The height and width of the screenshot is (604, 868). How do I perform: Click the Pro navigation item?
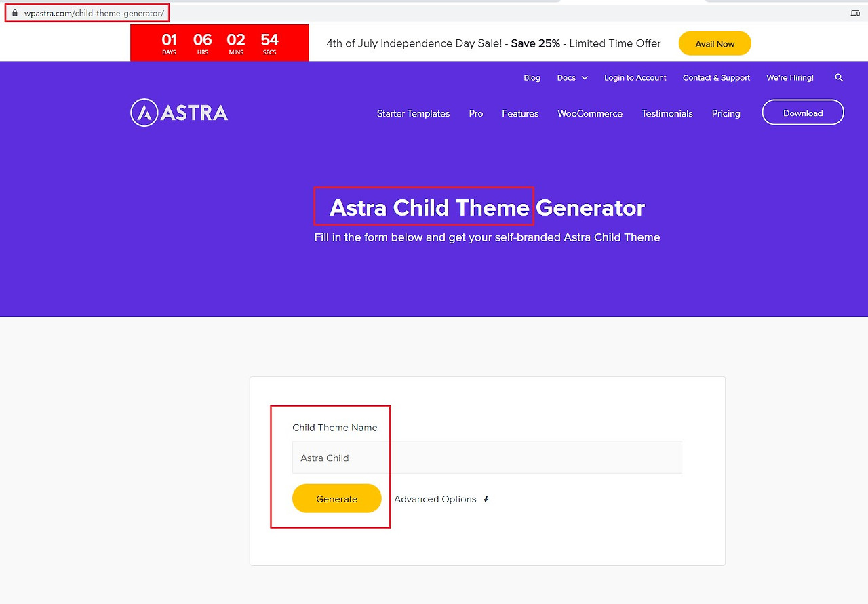coord(475,113)
